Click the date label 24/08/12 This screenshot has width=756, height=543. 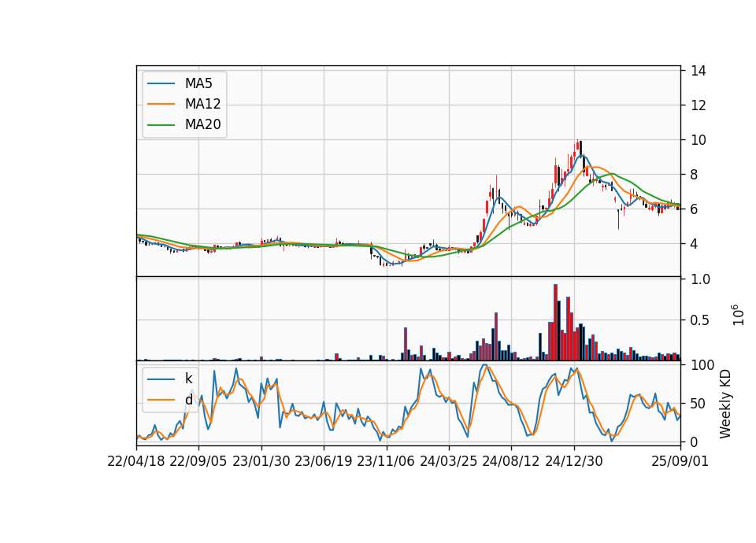511,461
